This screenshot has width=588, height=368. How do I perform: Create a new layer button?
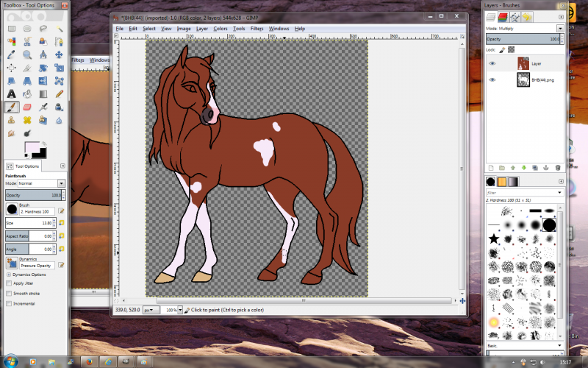tap(491, 168)
